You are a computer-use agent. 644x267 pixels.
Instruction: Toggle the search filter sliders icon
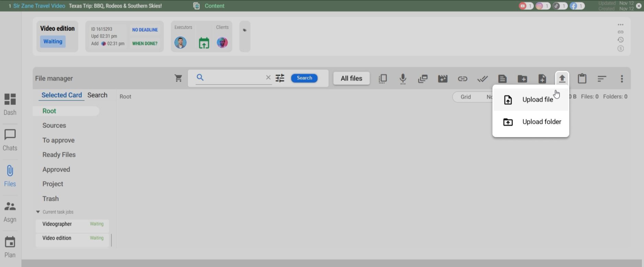pyautogui.click(x=280, y=78)
